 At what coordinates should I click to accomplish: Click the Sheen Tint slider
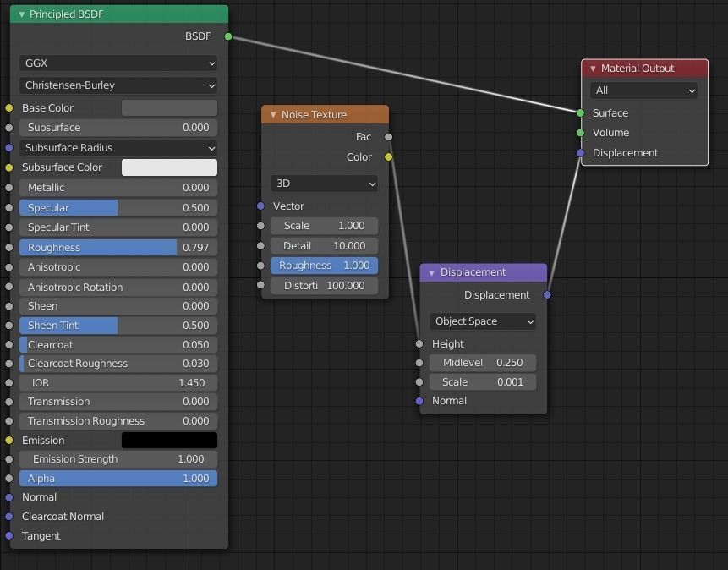coord(118,326)
